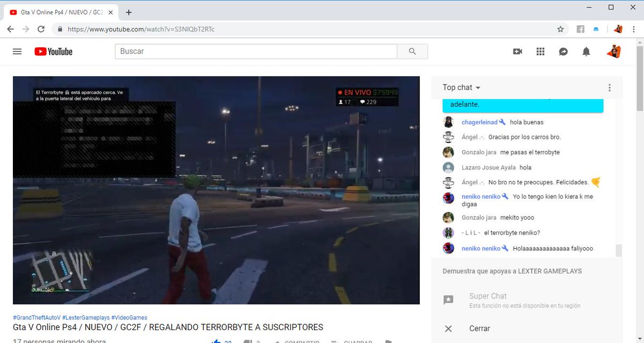Click the search magnifier button
The image size is (644, 343).
coord(412,51)
